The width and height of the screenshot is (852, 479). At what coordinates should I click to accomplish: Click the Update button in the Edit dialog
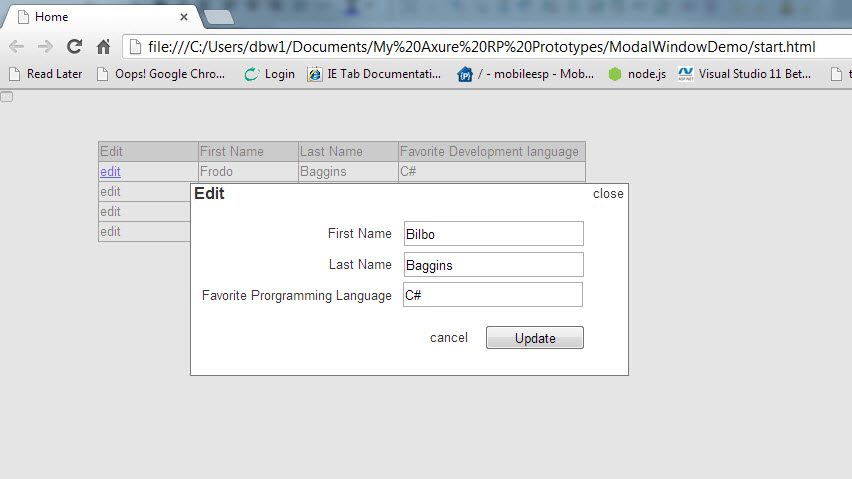534,338
